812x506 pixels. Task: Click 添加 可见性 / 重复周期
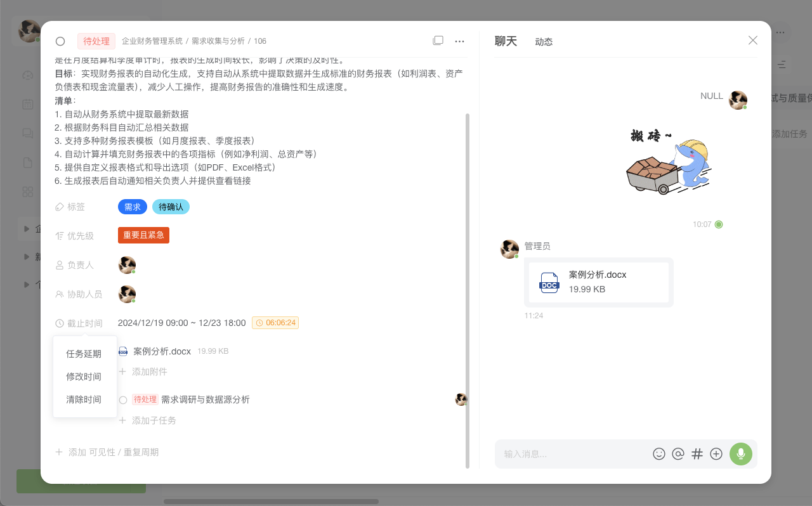pos(107,452)
